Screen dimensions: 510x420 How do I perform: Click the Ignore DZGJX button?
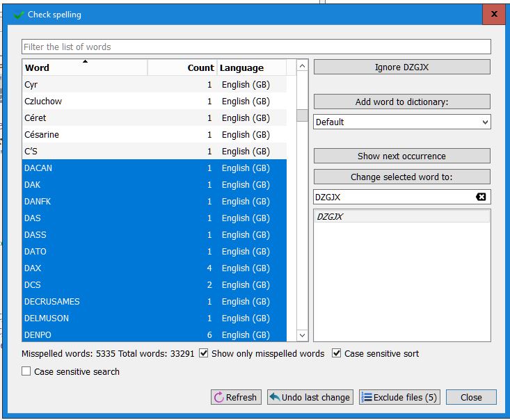[402, 67]
